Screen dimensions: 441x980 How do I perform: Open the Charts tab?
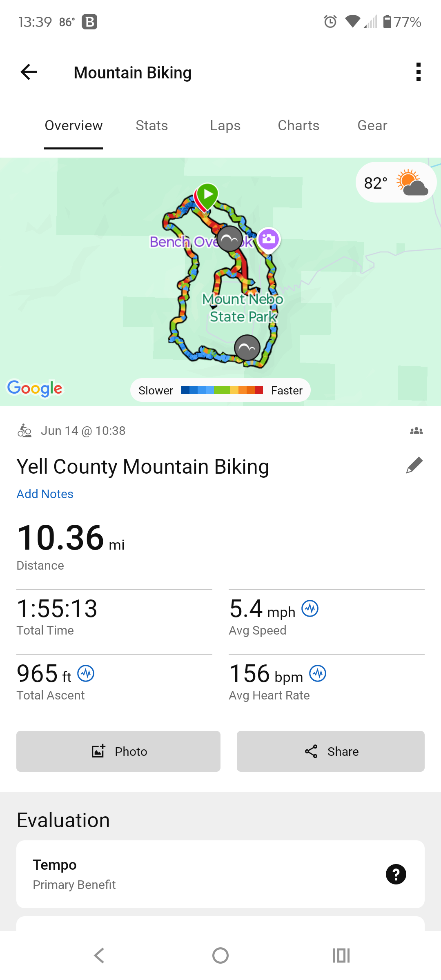pyautogui.click(x=298, y=125)
